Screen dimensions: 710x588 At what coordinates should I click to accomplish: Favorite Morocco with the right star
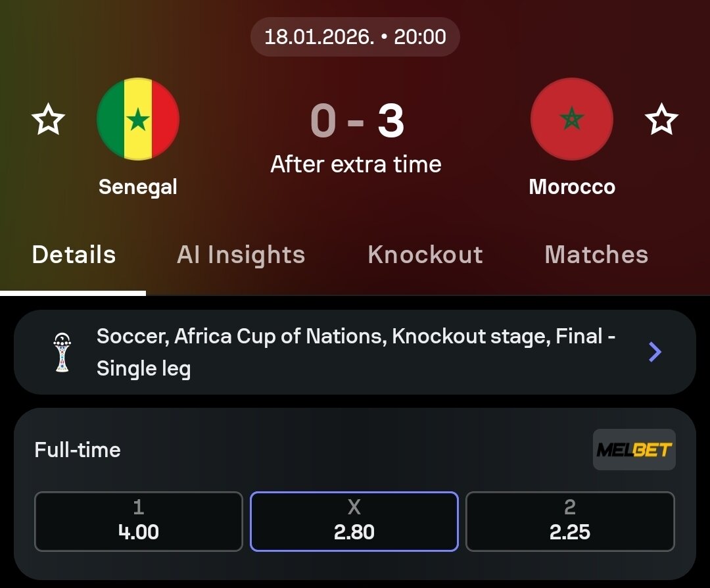(661, 120)
